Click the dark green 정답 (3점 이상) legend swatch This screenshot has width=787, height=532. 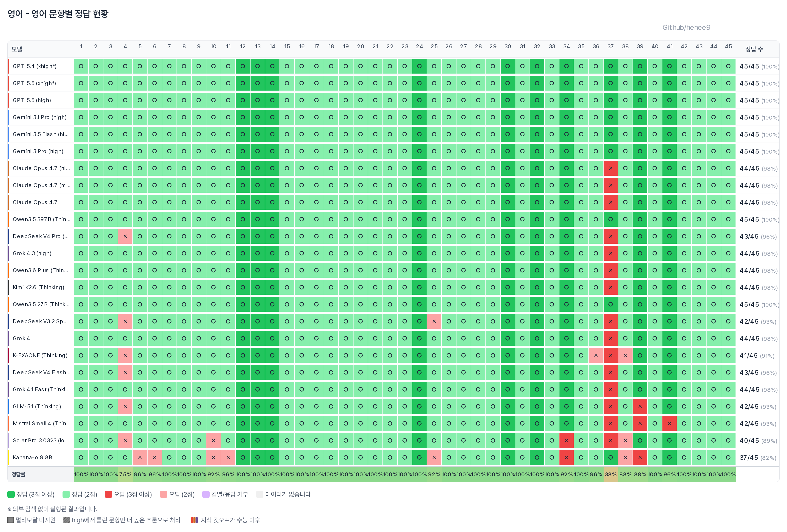(11, 495)
